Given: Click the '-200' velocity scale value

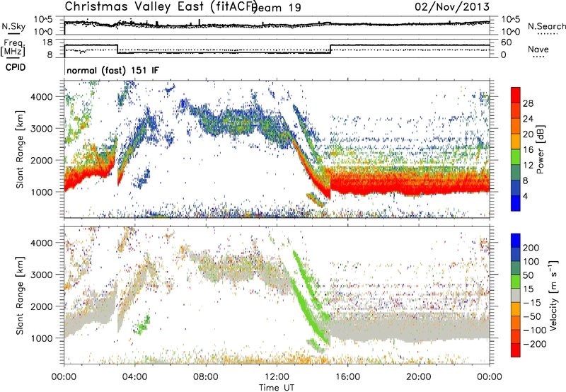Looking at the screenshot, I should click(x=534, y=344).
